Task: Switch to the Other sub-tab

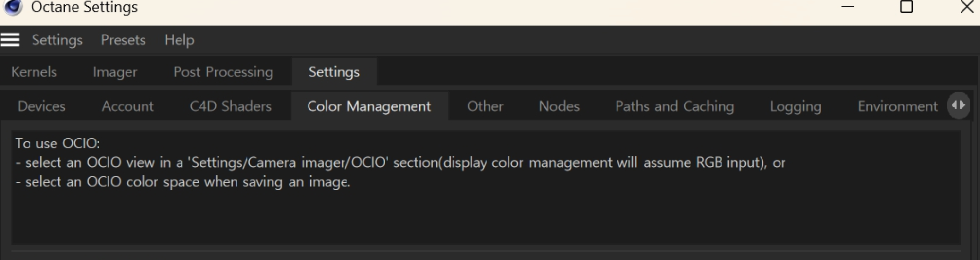Action: (485, 106)
